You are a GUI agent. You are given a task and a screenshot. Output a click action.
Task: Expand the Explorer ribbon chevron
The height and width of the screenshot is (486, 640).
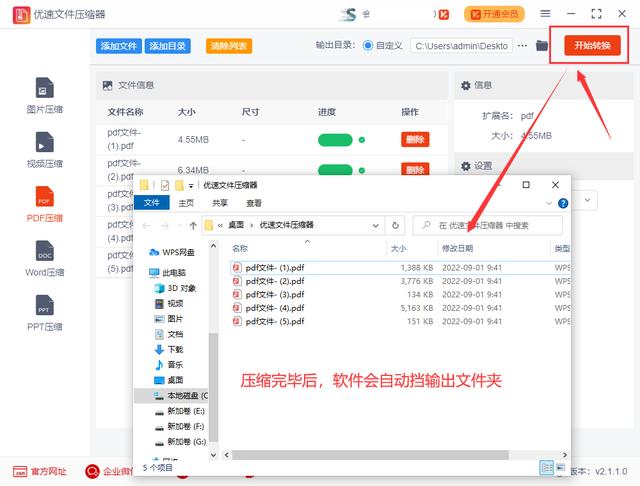pyautogui.click(x=549, y=203)
